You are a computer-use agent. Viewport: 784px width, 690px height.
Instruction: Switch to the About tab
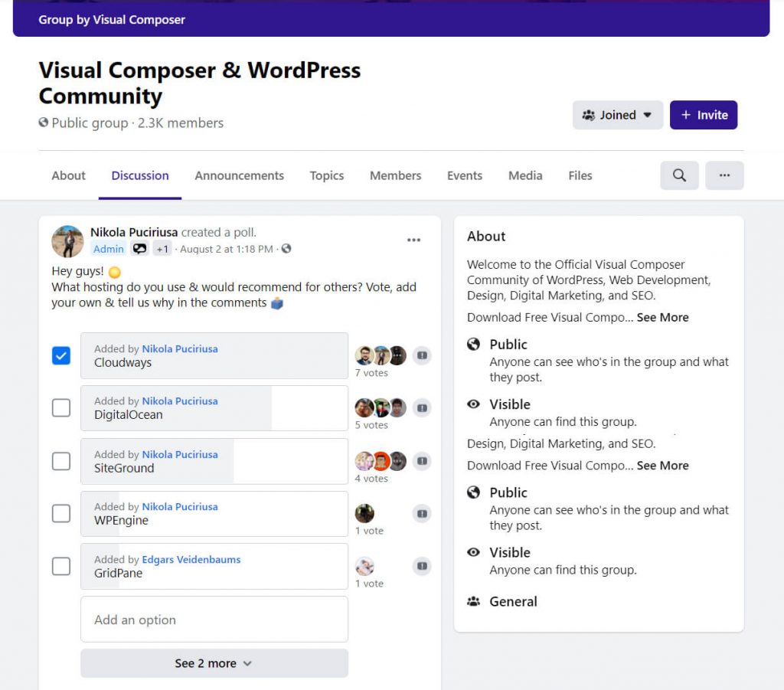tap(68, 175)
